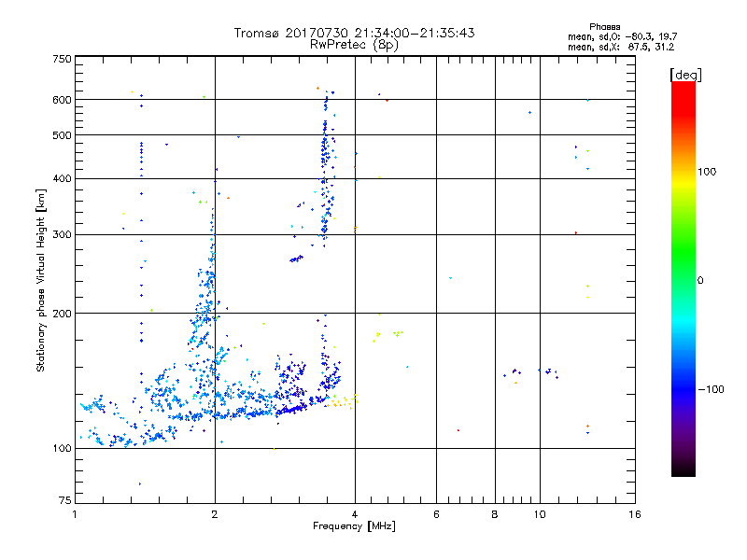This screenshot has width=747, height=560.
Task: Click the y-axis tick label '300'
Action: pos(62,234)
